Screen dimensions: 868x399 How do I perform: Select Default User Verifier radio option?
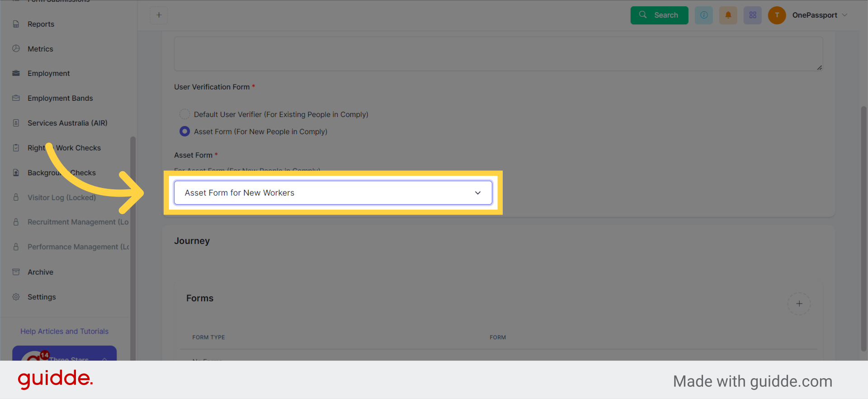184,114
